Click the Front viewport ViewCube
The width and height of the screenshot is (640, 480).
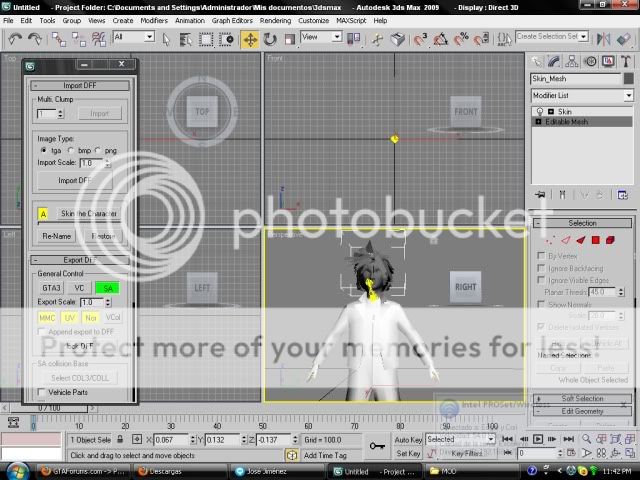466,112
